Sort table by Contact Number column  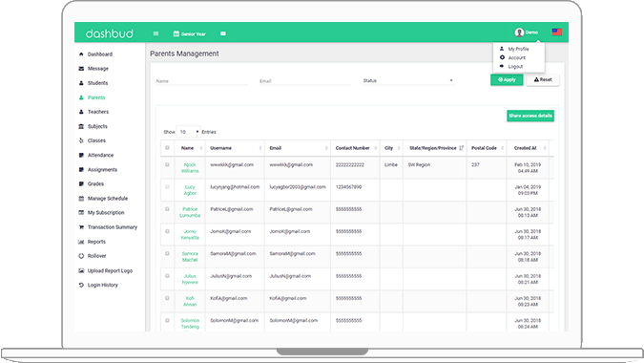355,148
